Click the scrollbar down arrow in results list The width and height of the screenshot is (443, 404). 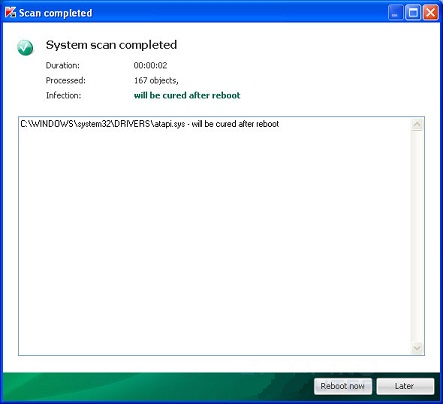click(x=417, y=348)
